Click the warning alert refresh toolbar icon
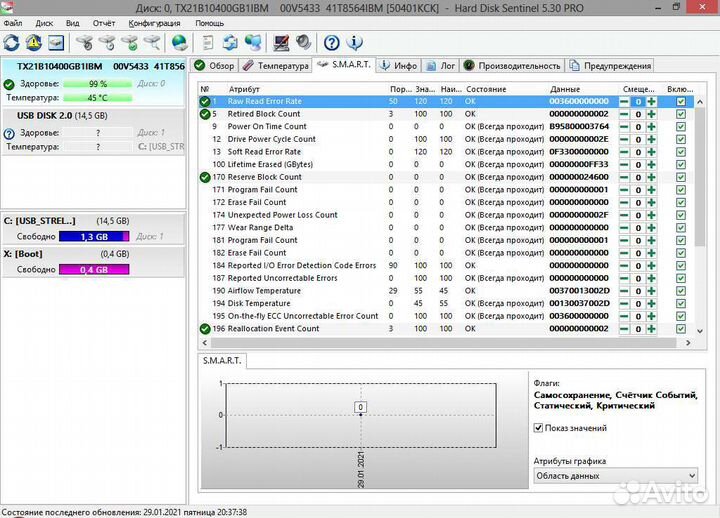Image resolution: width=720 pixels, height=518 pixels. coord(34,43)
